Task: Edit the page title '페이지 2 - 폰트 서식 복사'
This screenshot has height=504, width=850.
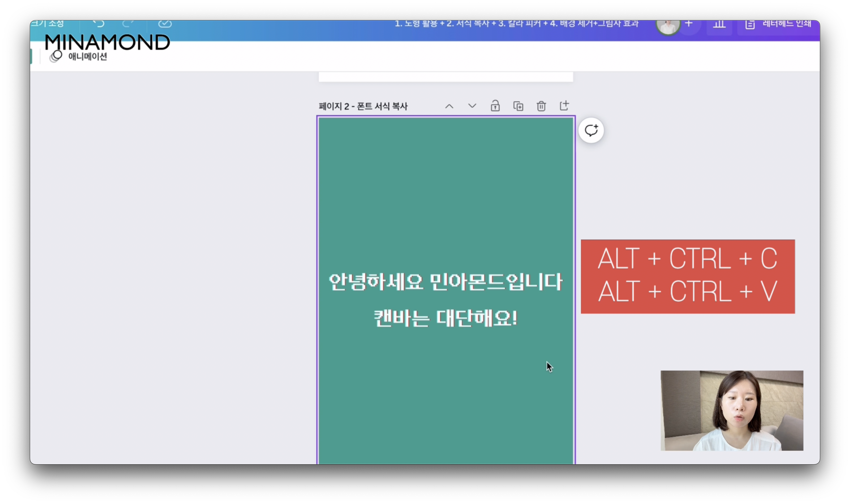Action: [363, 106]
